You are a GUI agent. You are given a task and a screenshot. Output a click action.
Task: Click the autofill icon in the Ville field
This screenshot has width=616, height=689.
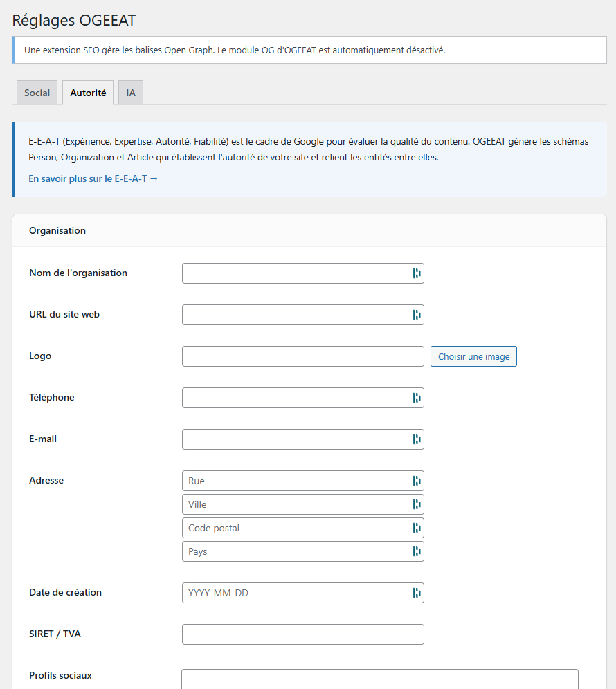[416, 504]
